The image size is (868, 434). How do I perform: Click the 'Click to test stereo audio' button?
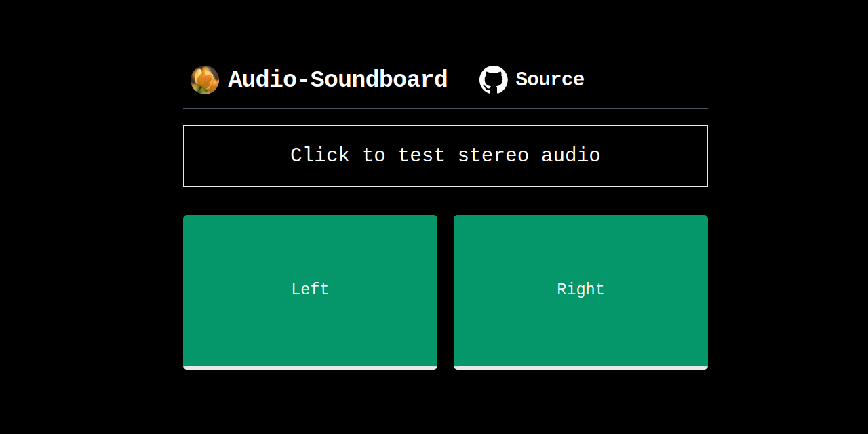pos(445,155)
